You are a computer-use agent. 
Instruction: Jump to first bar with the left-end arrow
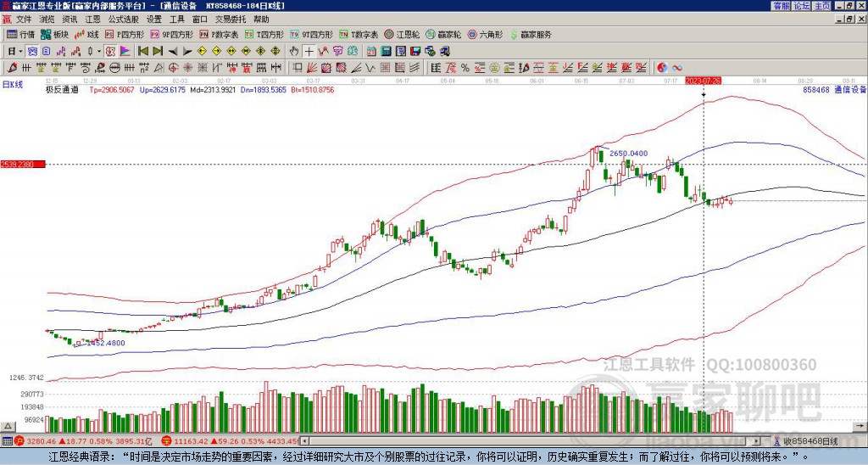tap(142, 52)
